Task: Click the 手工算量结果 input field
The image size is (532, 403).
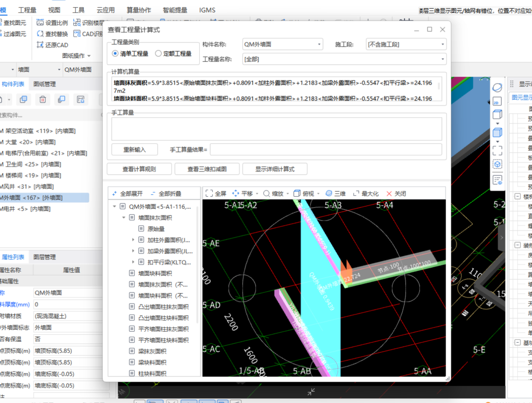Action: [x=325, y=150]
